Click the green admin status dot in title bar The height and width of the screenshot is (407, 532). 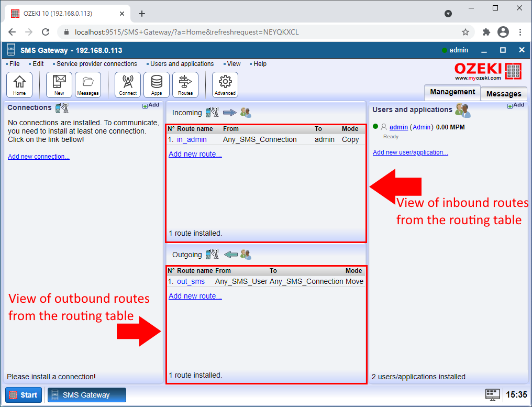[444, 50]
